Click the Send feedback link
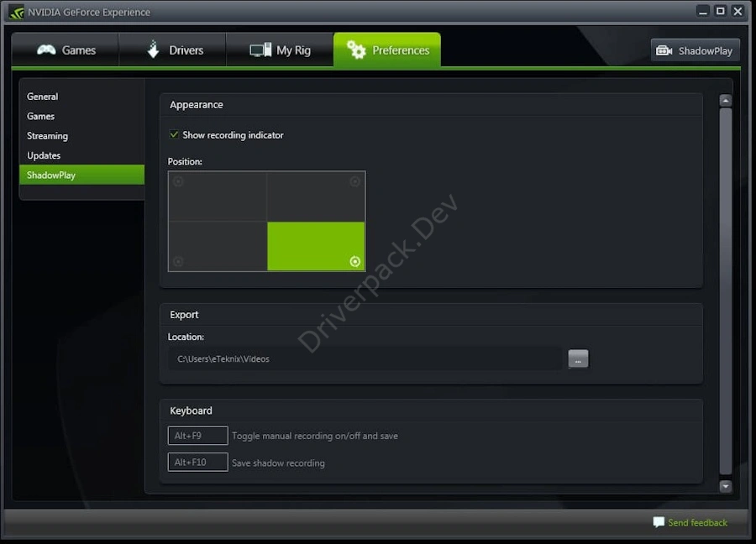 coord(698,523)
